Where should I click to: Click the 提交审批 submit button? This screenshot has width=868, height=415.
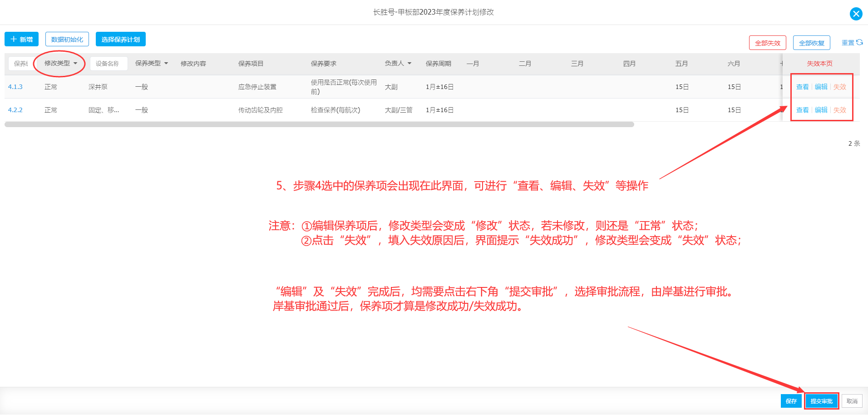click(x=821, y=401)
